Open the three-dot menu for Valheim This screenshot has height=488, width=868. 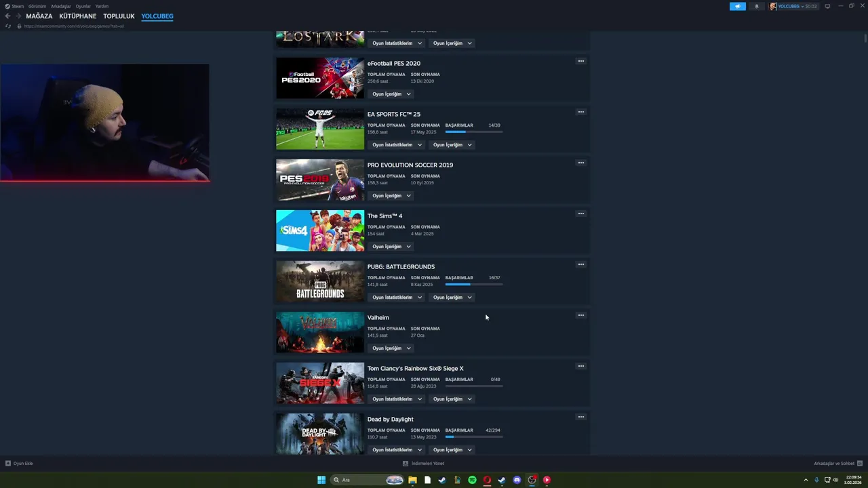click(580, 315)
